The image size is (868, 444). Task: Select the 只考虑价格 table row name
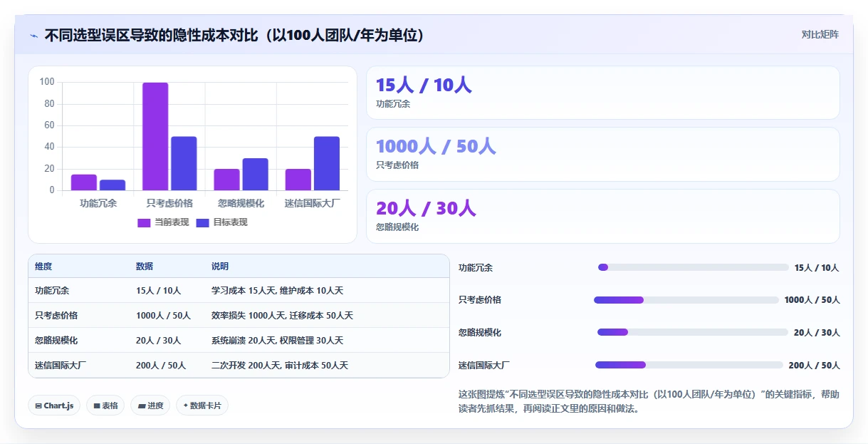click(56, 316)
